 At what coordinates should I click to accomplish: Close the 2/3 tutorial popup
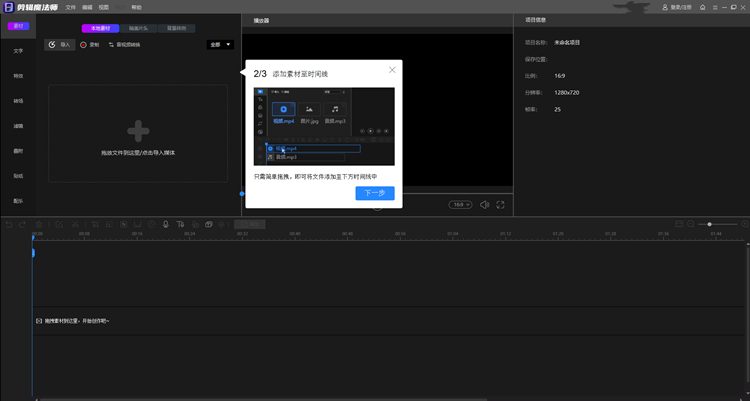[x=392, y=70]
